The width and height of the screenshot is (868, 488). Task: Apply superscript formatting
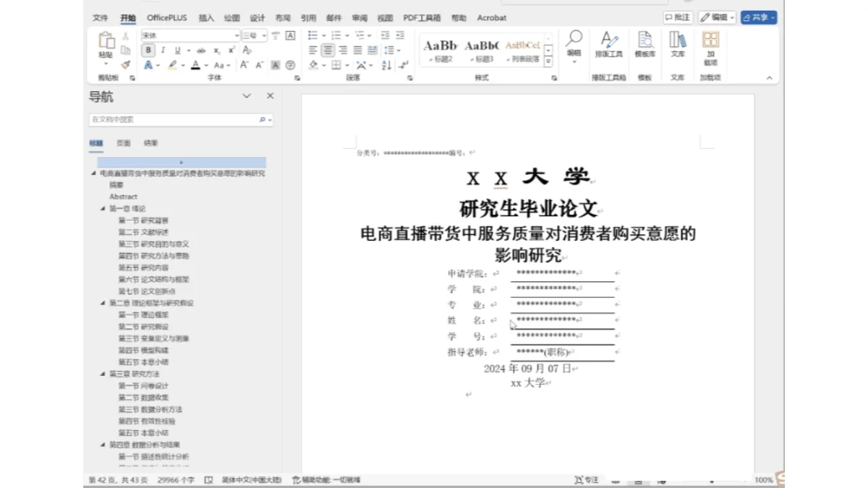231,51
